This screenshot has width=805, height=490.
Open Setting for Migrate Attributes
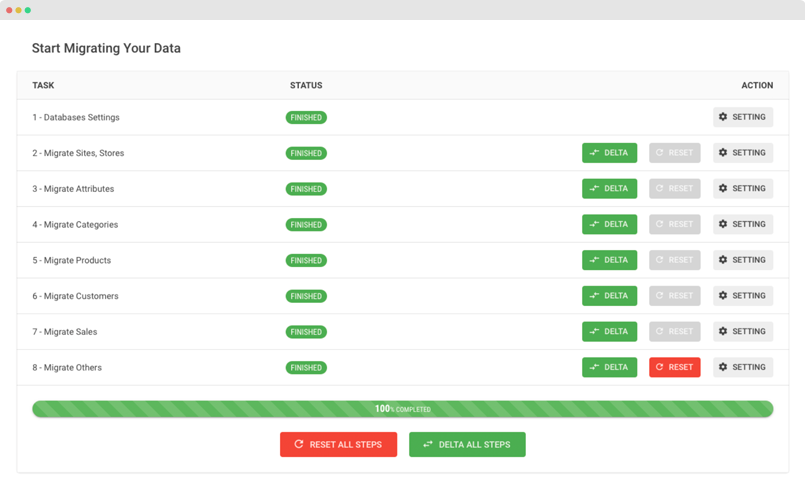(742, 189)
